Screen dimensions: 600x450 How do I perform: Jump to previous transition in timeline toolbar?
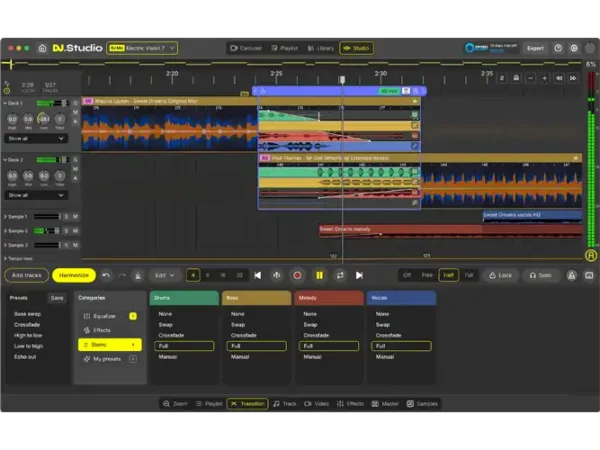click(559, 78)
